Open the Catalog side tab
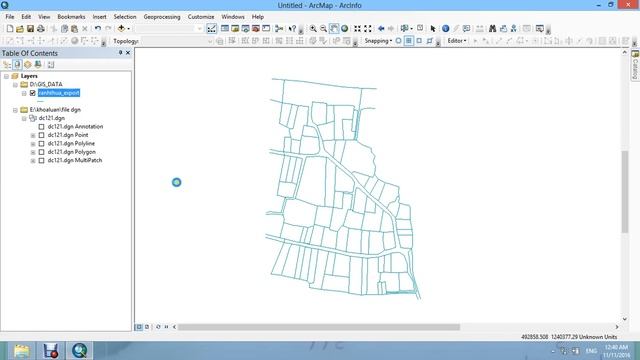Screen dimensions: 640x360 (635, 65)
